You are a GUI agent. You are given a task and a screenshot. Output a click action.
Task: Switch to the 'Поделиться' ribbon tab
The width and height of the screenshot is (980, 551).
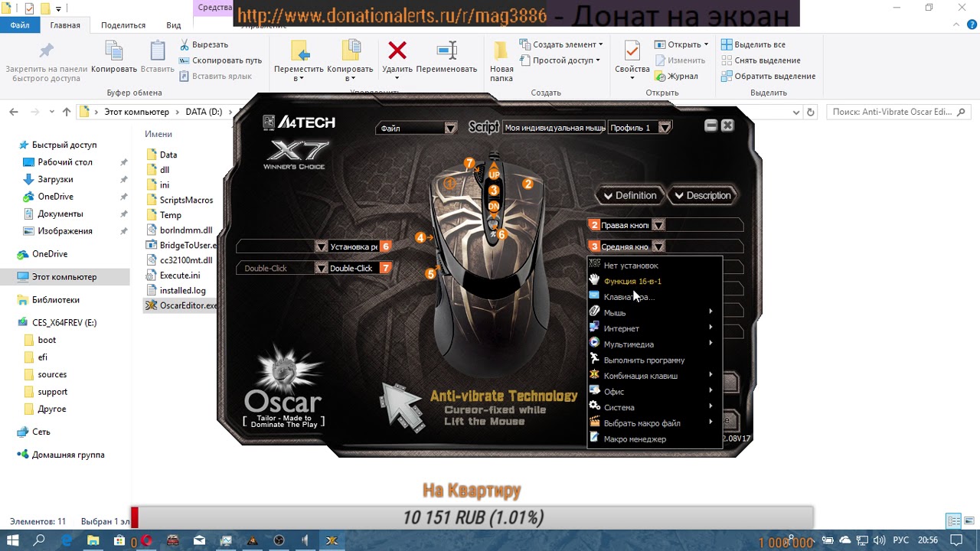tap(122, 25)
